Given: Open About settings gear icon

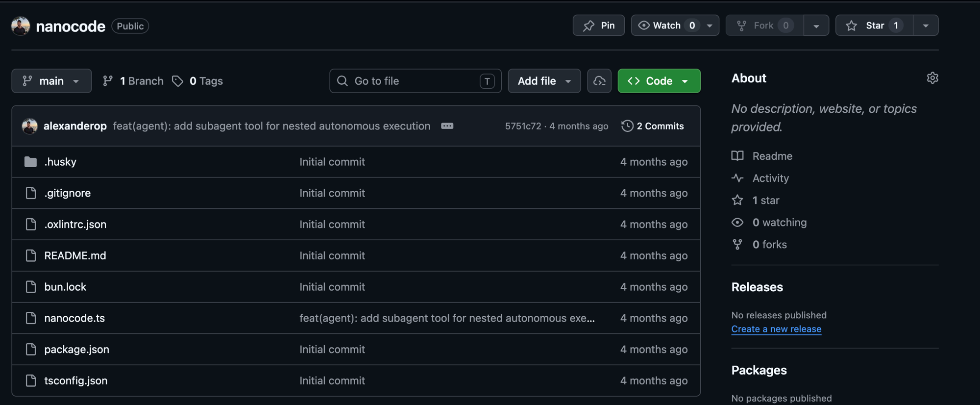Looking at the screenshot, I should [x=932, y=78].
